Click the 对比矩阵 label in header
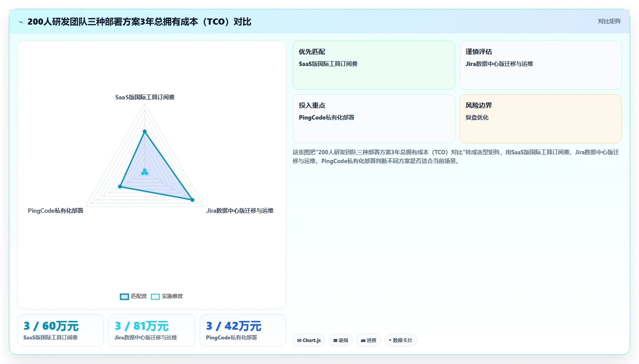639x364 pixels. click(610, 21)
